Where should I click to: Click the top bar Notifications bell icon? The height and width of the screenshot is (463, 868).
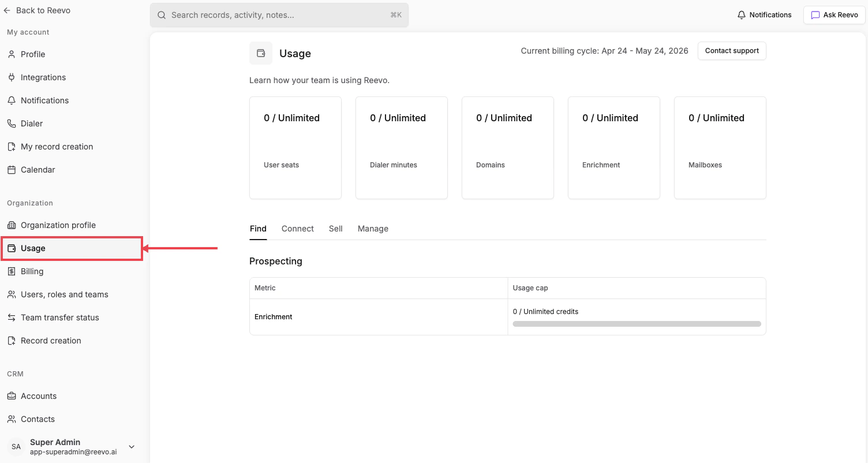[742, 15]
